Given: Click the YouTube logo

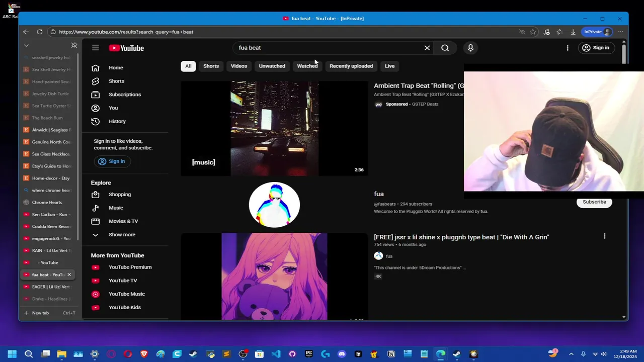Looking at the screenshot, I should pos(126,48).
